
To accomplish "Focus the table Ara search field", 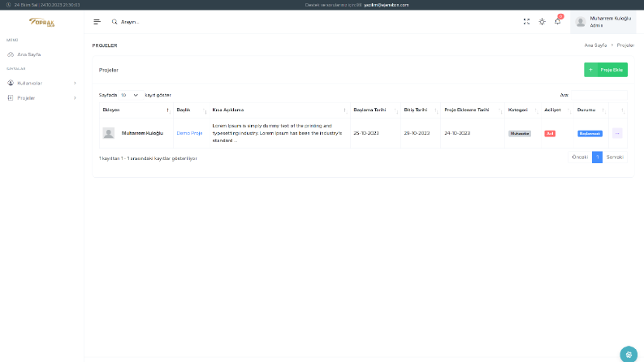I will tap(599, 95).
